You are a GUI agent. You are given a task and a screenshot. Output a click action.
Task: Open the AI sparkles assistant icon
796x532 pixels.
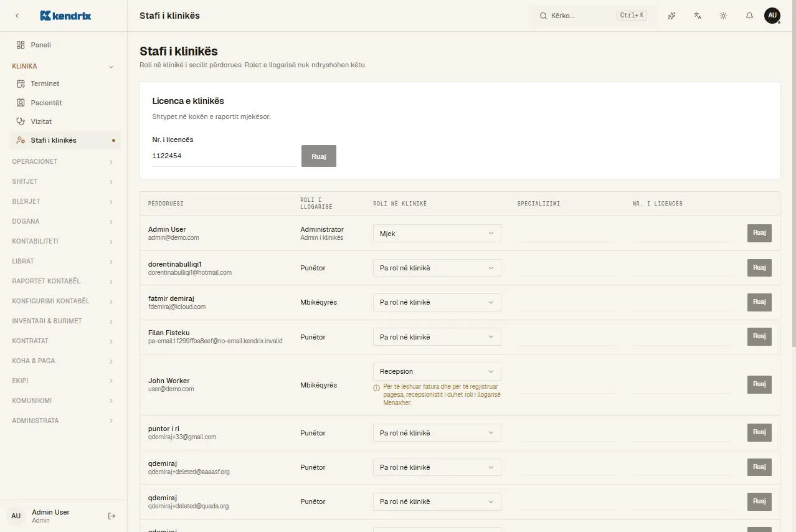pos(671,16)
